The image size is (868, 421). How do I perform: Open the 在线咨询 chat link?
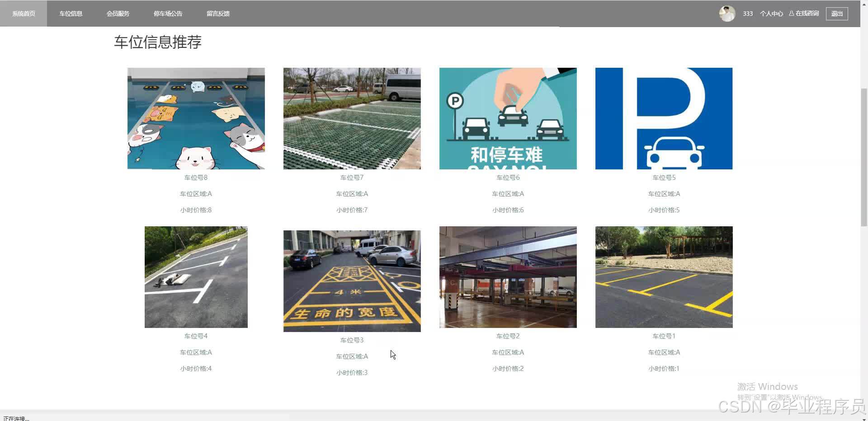point(804,14)
